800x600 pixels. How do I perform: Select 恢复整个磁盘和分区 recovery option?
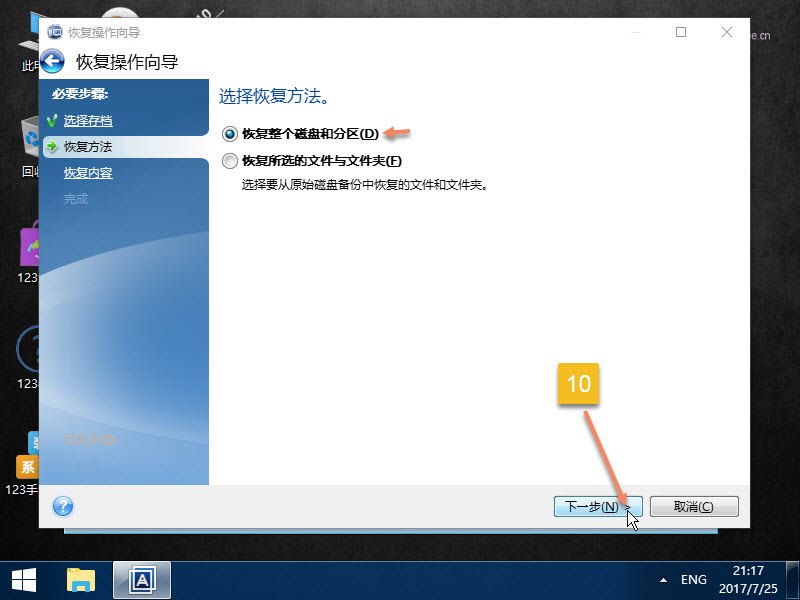[x=231, y=131]
